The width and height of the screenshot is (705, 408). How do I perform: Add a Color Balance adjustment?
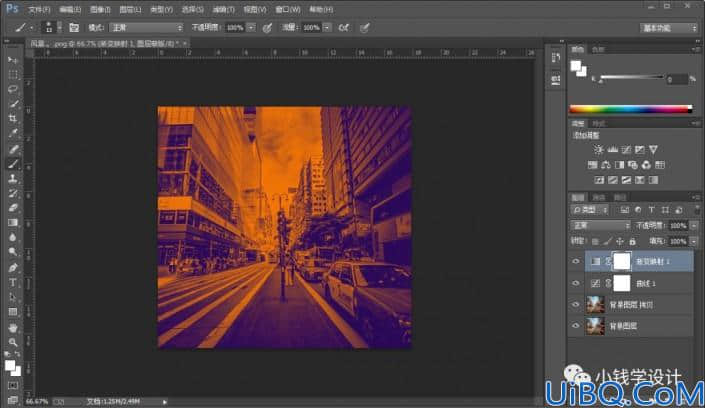click(606, 165)
